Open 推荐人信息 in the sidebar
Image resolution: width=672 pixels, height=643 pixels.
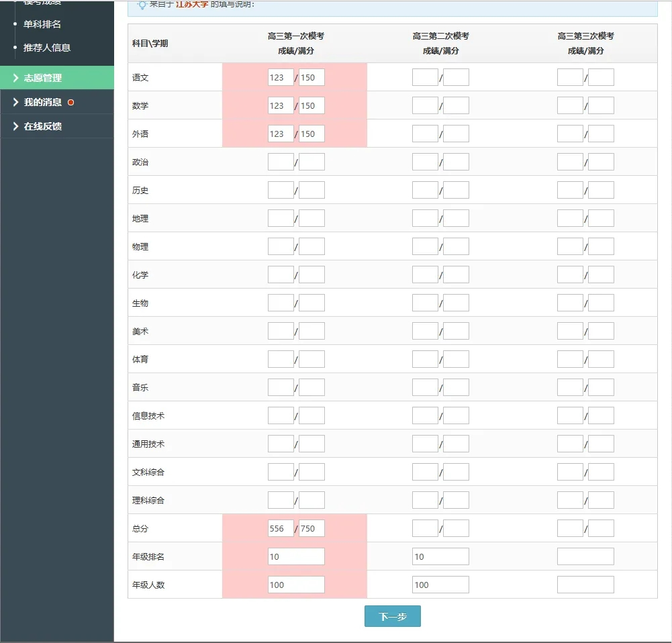[47, 48]
